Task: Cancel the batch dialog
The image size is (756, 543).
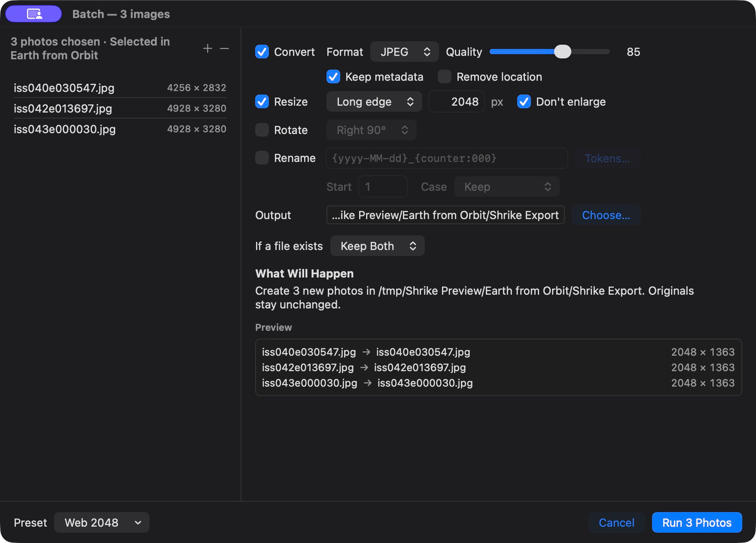Action: click(616, 522)
